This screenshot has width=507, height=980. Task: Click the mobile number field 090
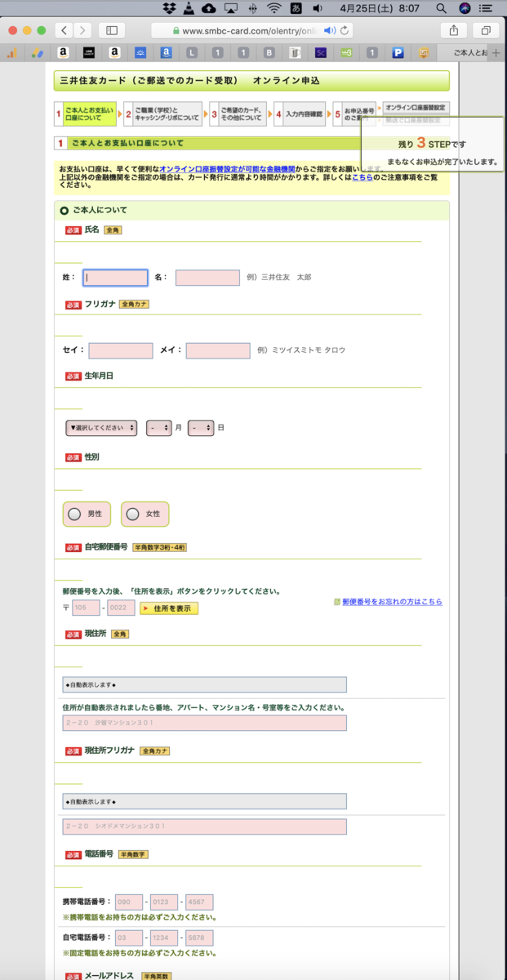point(128,902)
